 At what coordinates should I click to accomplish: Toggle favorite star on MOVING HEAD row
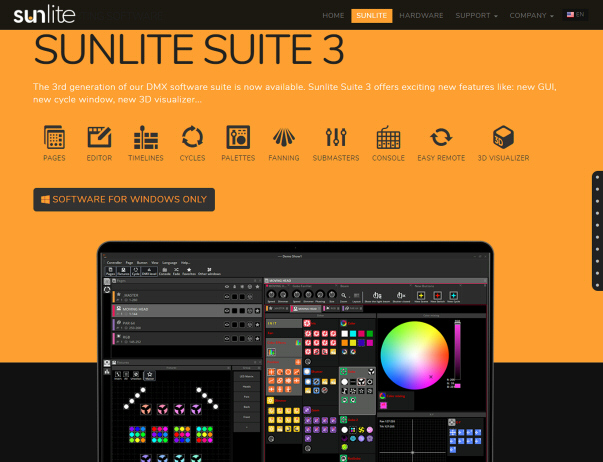tap(257, 310)
